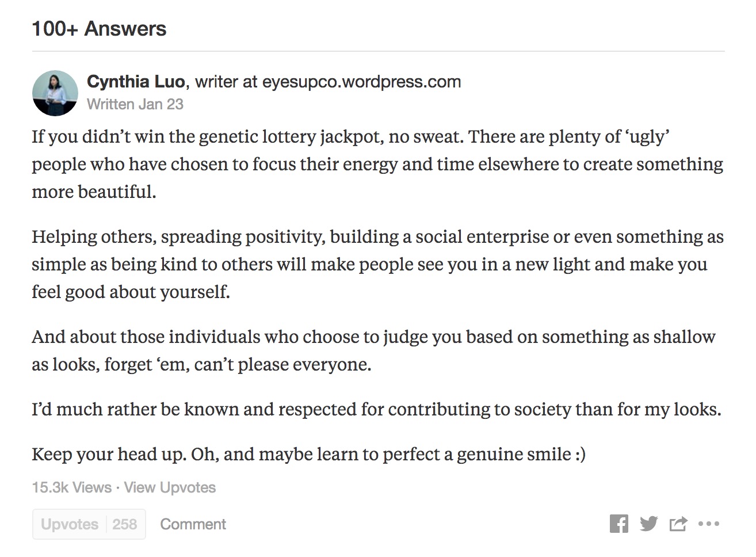Click Cynthia Luo's profile picture
The height and width of the screenshot is (557, 756).
coord(55,93)
